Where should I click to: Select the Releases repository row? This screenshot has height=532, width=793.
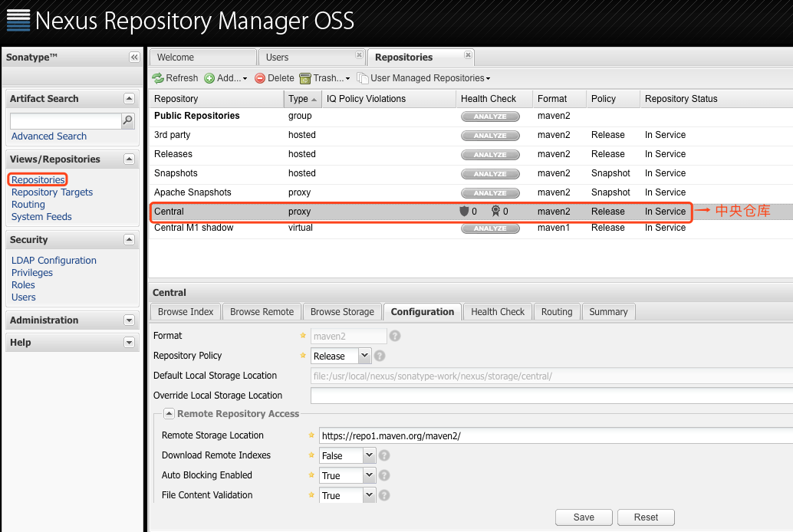pos(471,154)
